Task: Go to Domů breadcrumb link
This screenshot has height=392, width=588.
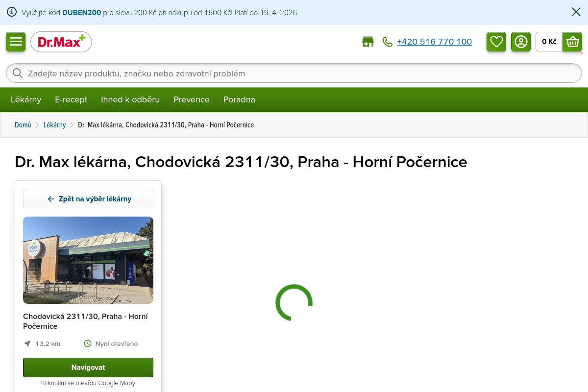Action: pyautogui.click(x=23, y=125)
